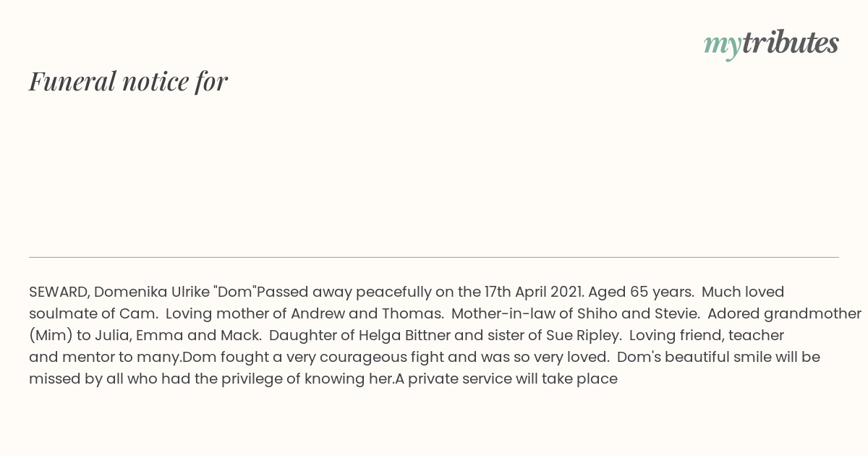868x456 pixels.
Task: Select the name "Domenika Ulrike" in text
Action: pyautogui.click(x=152, y=292)
